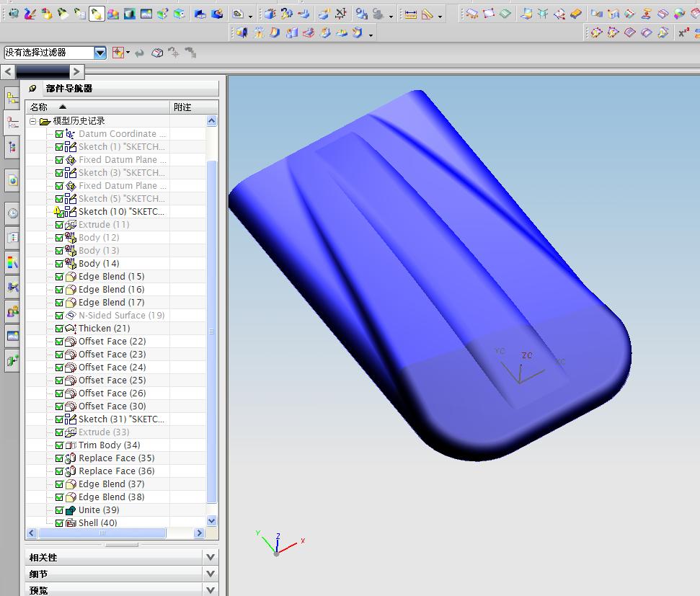The height and width of the screenshot is (596, 700).
Task: Click the sparkling star feature icon
Action: click(259, 32)
